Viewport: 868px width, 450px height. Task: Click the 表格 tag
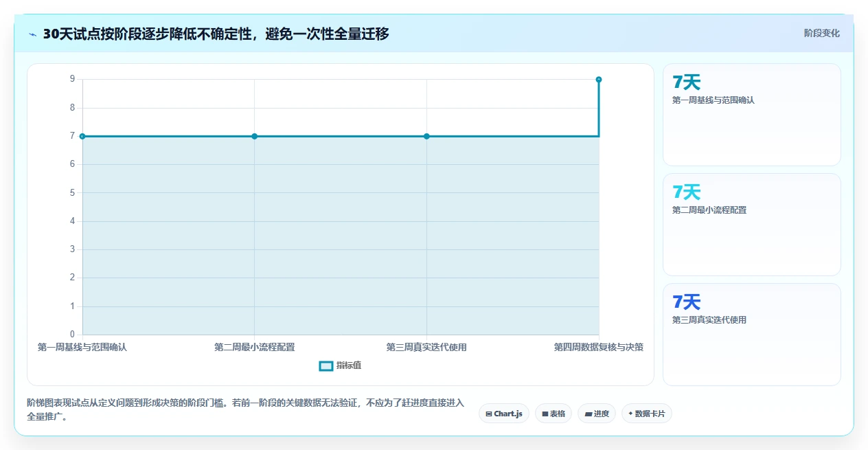553,414
